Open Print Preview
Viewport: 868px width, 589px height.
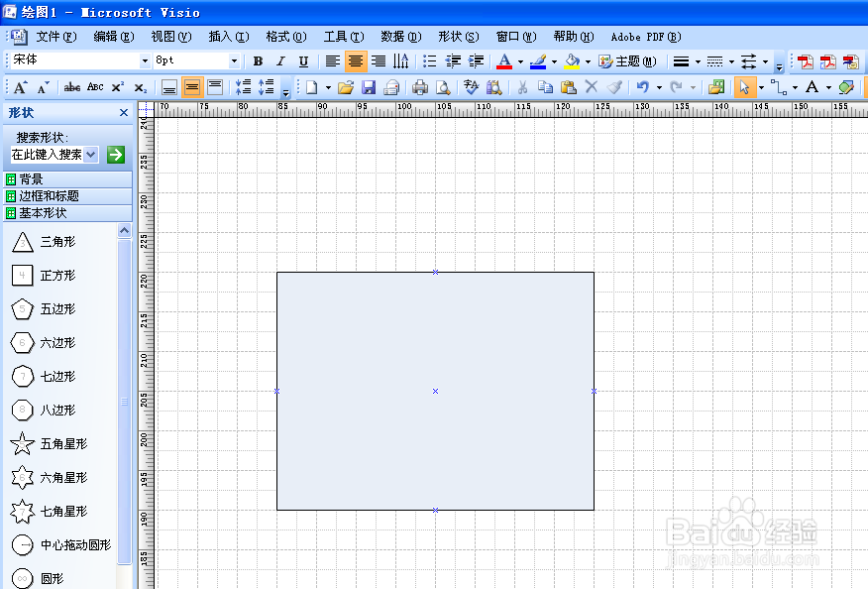(443, 87)
